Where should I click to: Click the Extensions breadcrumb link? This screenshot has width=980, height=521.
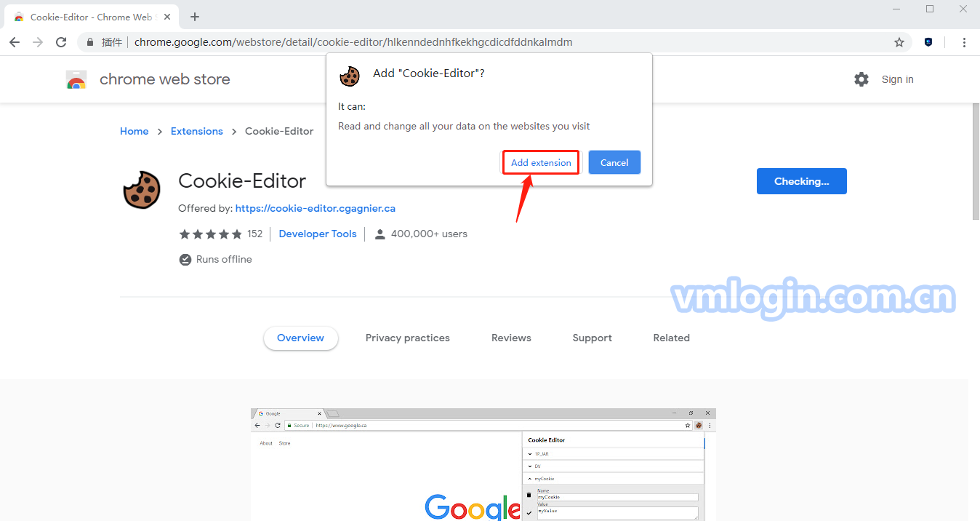196,131
